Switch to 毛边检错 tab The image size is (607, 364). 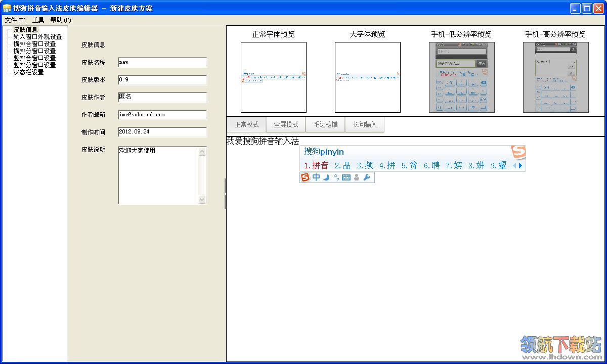325,124
